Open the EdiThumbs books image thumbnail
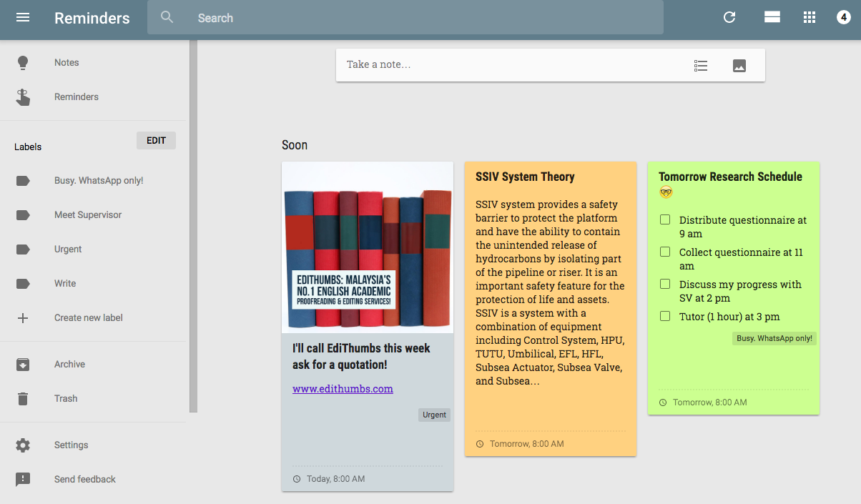This screenshot has width=861, height=504. pos(368,247)
